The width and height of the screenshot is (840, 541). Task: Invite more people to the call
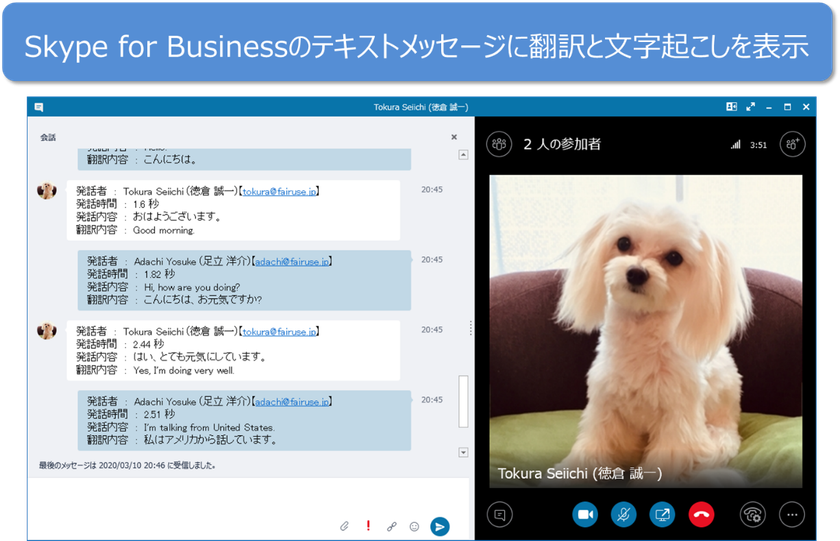click(x=792, y=144)
